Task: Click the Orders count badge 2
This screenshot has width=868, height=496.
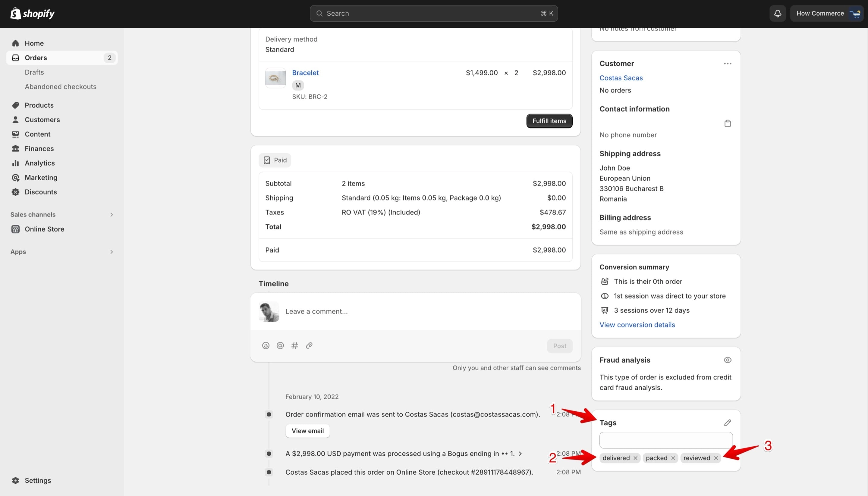Action: 109,58
